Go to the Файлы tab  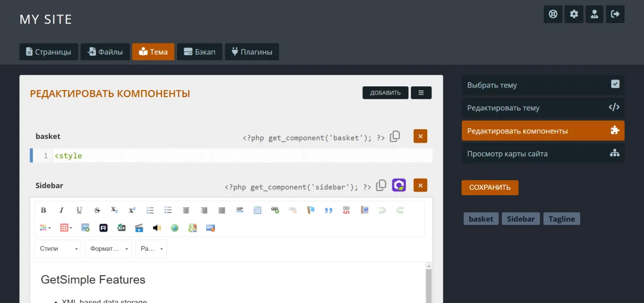(x=105, y=52)
